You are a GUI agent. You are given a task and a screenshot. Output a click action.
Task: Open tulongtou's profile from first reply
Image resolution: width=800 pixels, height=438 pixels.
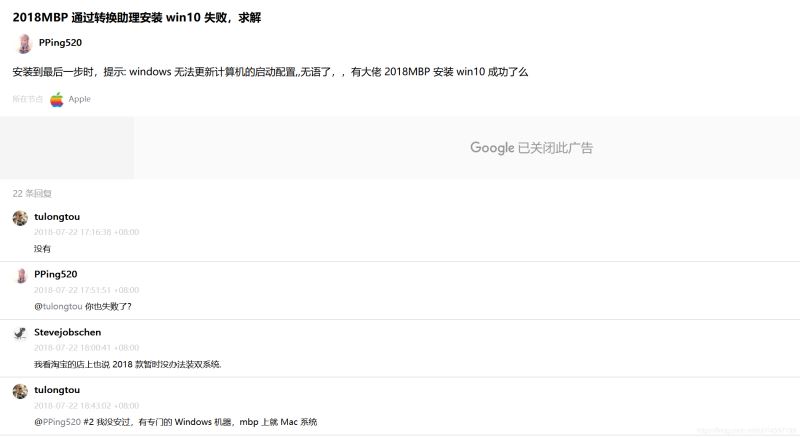point(57,216)
